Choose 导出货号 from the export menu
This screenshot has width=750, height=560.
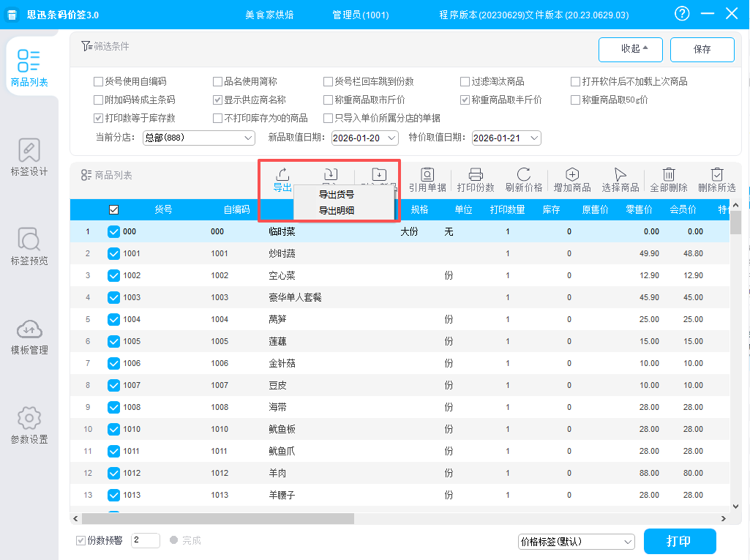(337, 195)
